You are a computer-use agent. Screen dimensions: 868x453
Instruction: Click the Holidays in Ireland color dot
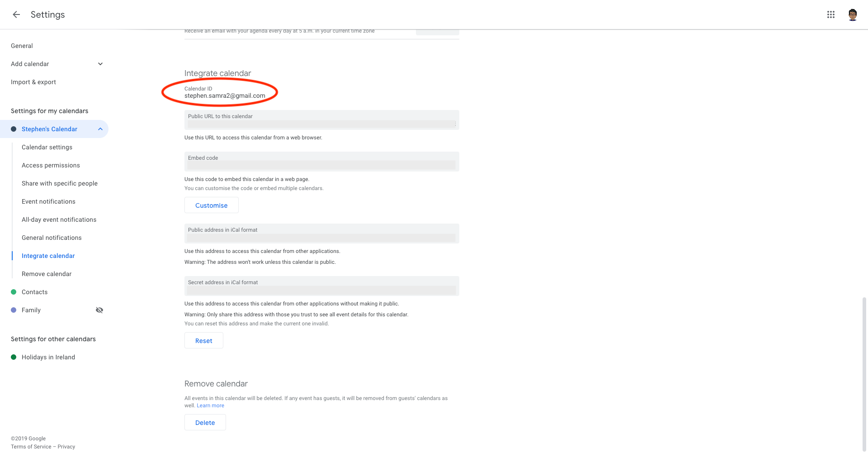click(14, 357)
